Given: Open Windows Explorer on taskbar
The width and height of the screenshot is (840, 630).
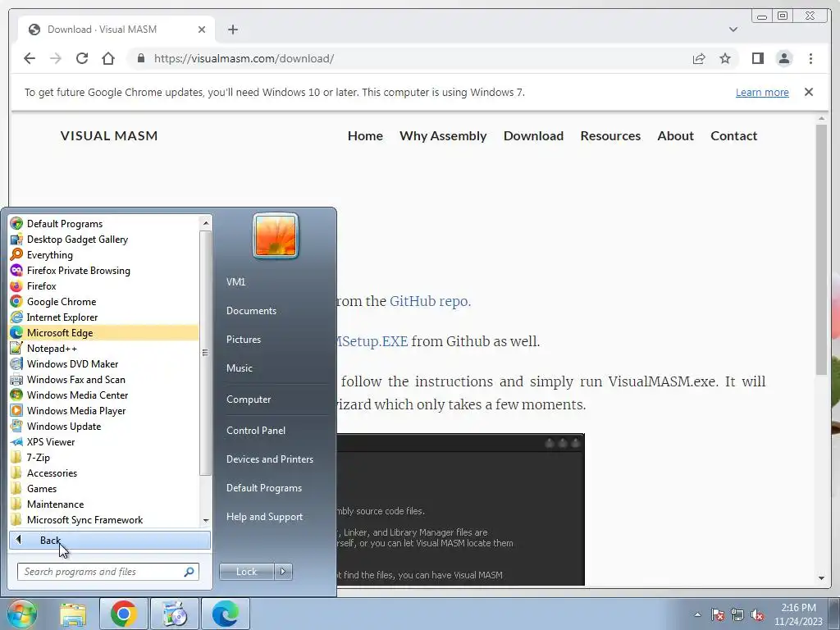Looking at the screenshot, I should 73,614.
